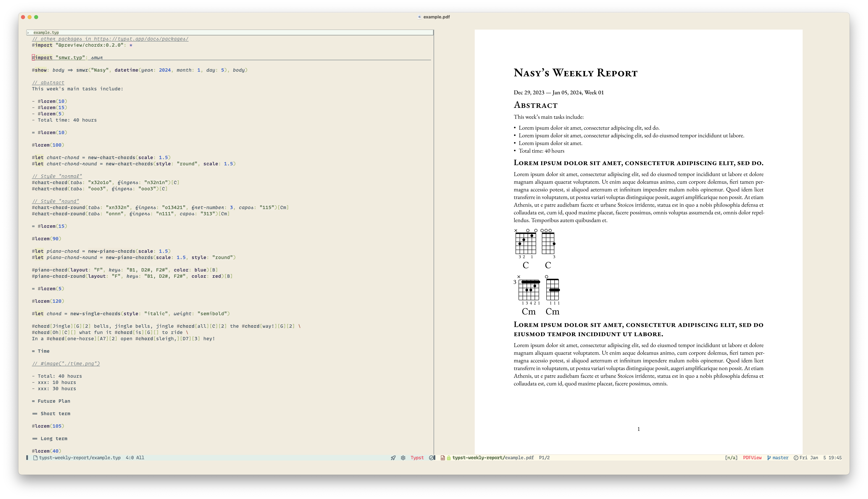Click the Abstract heading in PDF
868x499 pixels.
point(535,105)
